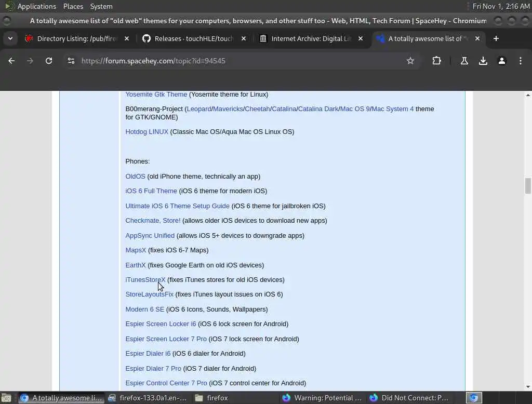This screenshot has width=532, height=404.
Task: Select Chromium window in taskbar
Action: click(60, 398)
